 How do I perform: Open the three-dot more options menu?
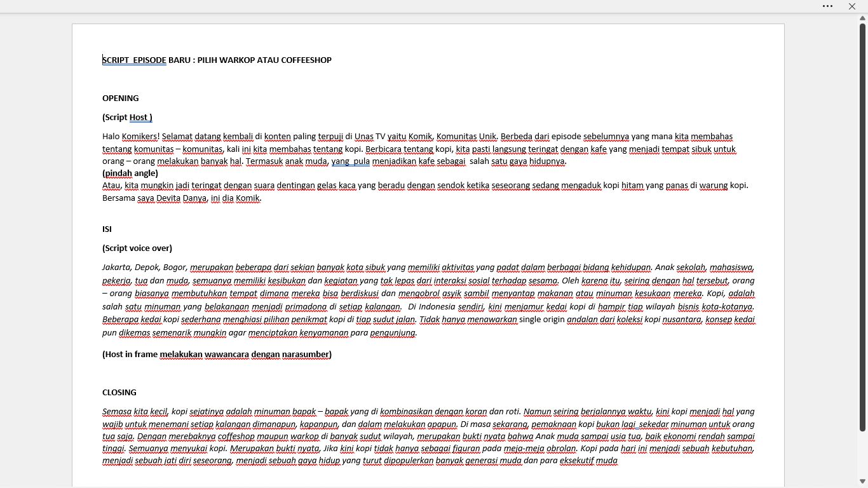pos(827,6)
